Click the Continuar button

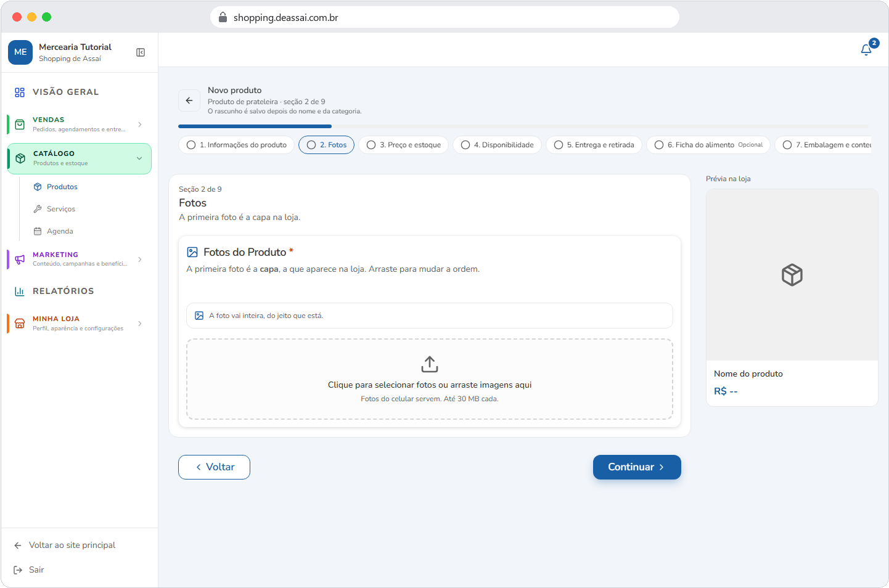click(637, 467)
